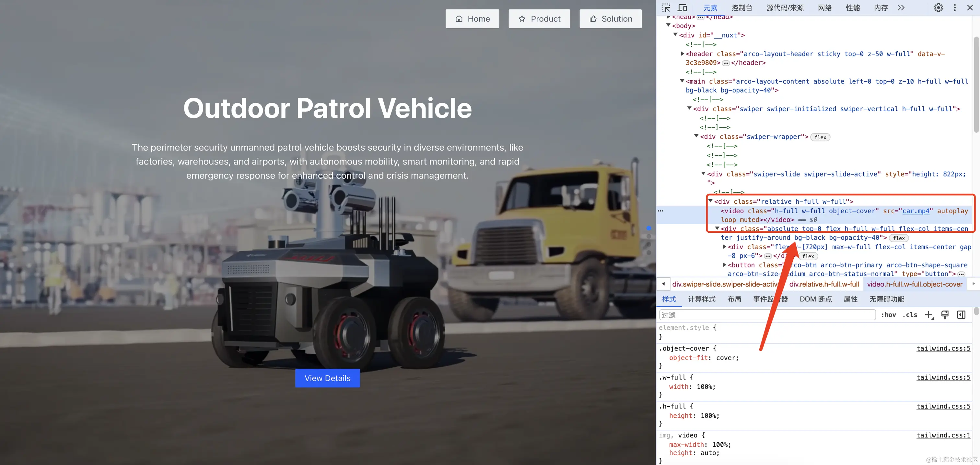Toggle the computed styles sidebar icon
The image size is (980, 465).
pos(961,315)
